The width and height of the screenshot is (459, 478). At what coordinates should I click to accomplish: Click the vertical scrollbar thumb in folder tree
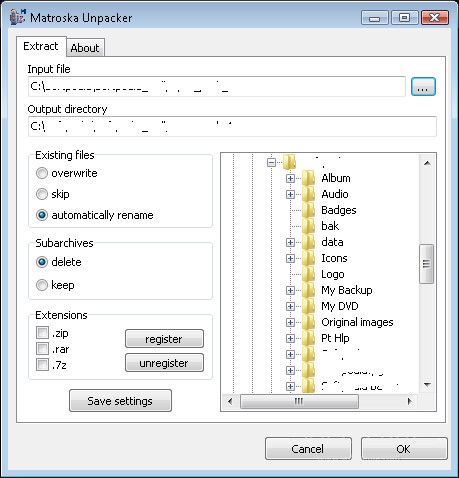[427, 264]
